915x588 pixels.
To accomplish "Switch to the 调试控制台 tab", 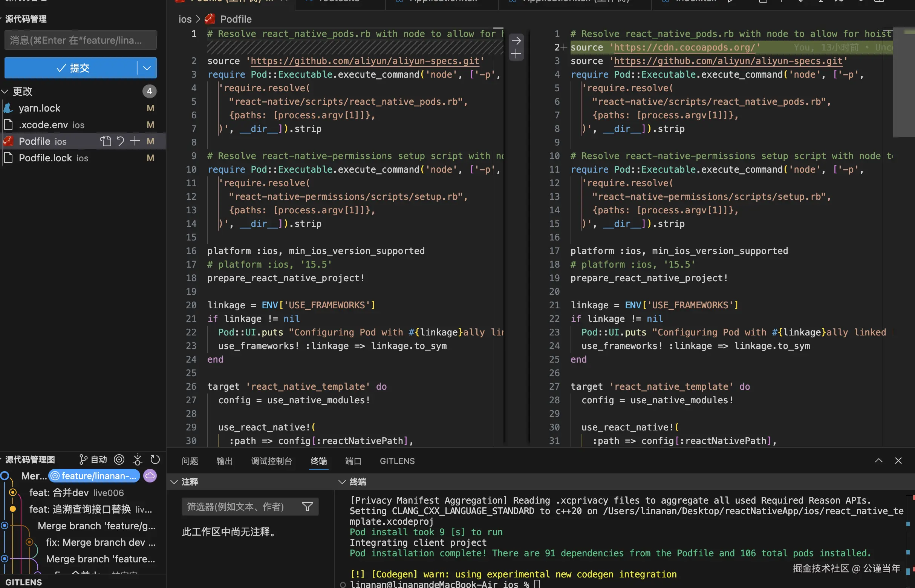I will 271,461.
